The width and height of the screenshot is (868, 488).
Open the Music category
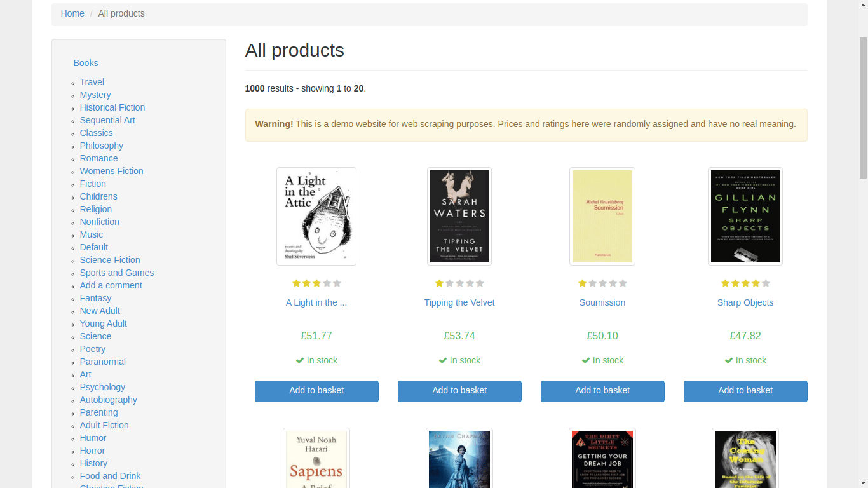tap(92, 234)
